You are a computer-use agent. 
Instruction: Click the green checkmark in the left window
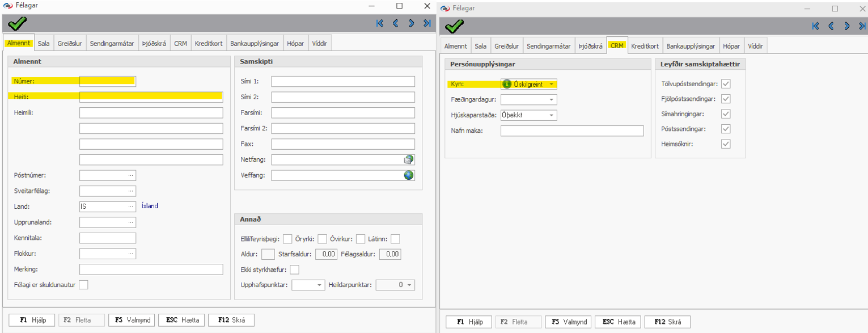click(17, 23)
